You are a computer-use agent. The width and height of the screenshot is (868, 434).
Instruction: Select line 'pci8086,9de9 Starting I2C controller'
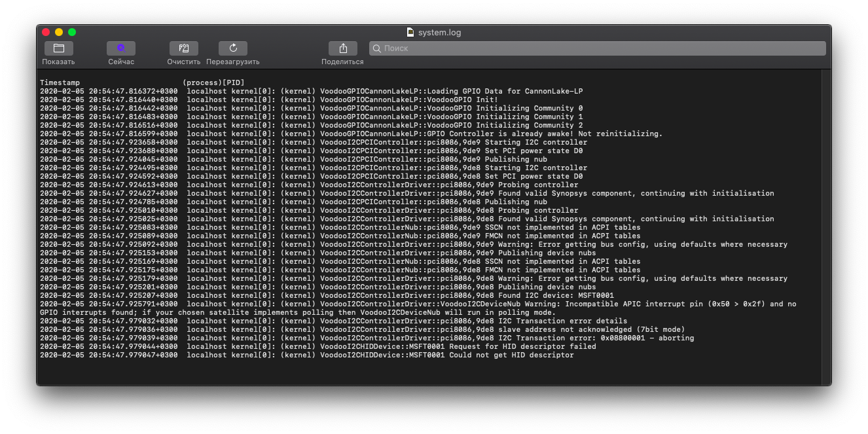point(314,142)
